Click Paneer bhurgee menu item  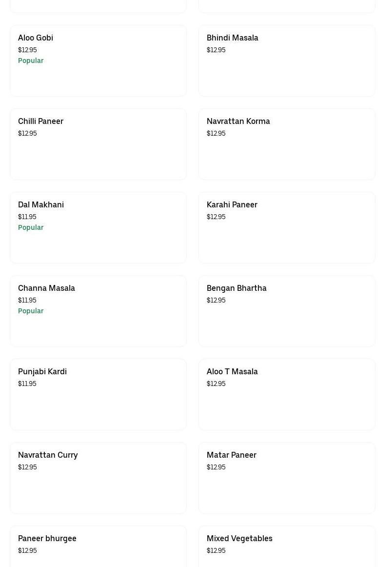[98, 547]
